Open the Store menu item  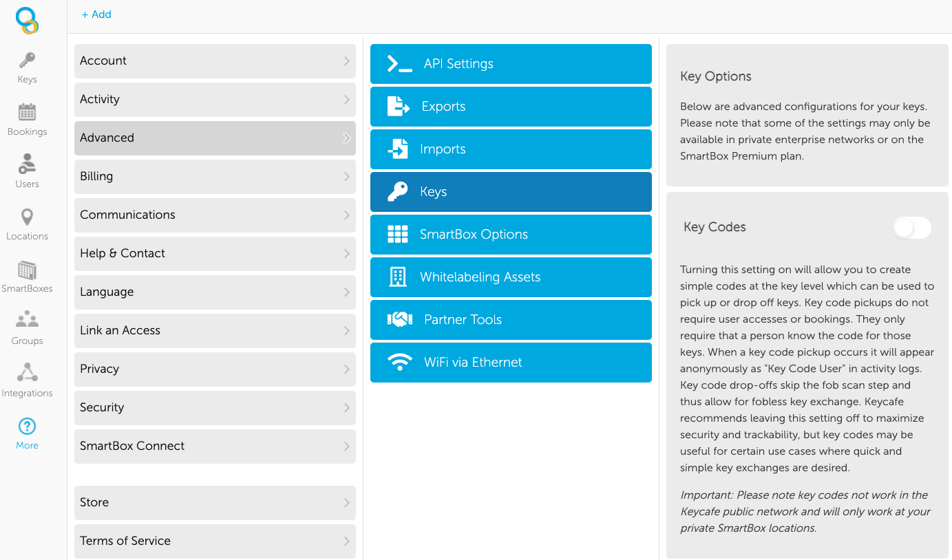point(215,503)
